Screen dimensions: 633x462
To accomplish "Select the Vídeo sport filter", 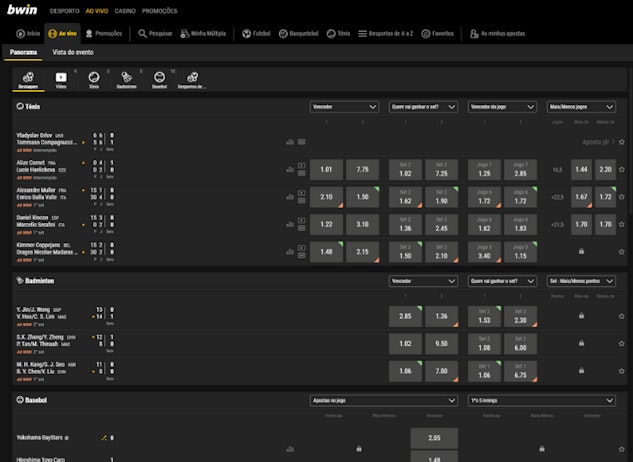I will pyautogui.click(x=61, y=80).
